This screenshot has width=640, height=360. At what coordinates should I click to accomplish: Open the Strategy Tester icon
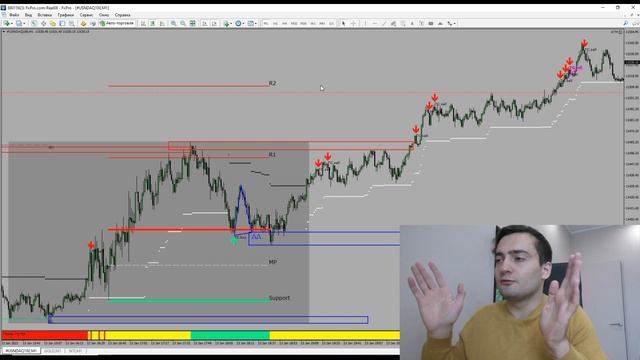(x=71, y=24)
